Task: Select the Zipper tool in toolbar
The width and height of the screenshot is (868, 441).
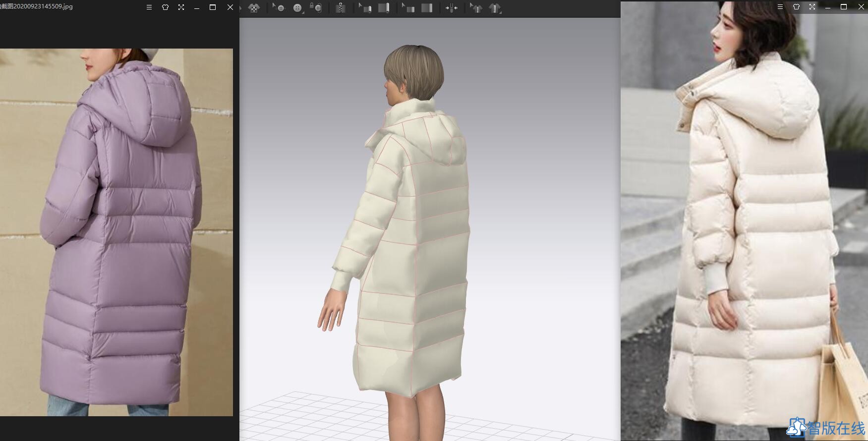Action: [340, 8]
